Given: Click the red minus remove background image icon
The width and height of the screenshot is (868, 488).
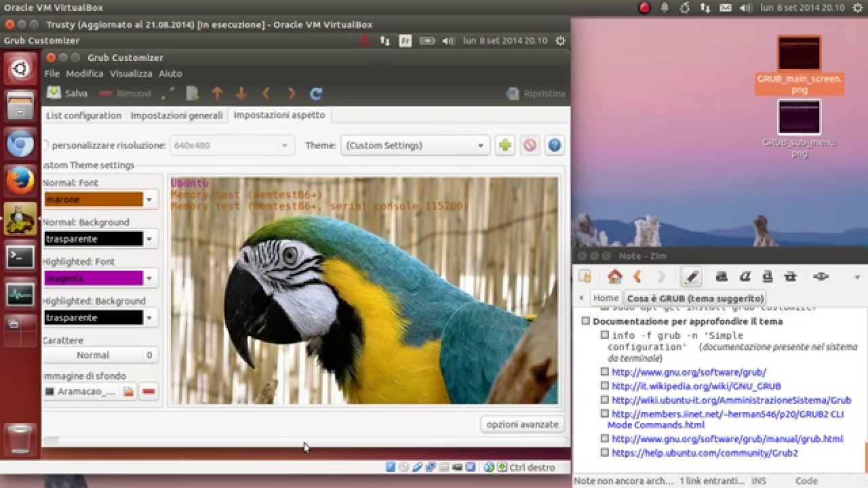Looking at the screenshot, I should click(x=149, y=391).
